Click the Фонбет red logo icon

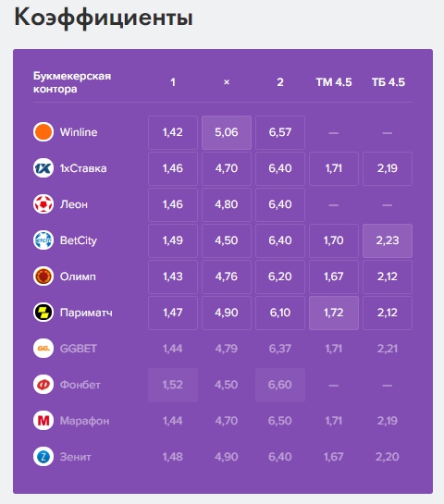[43, 385]
